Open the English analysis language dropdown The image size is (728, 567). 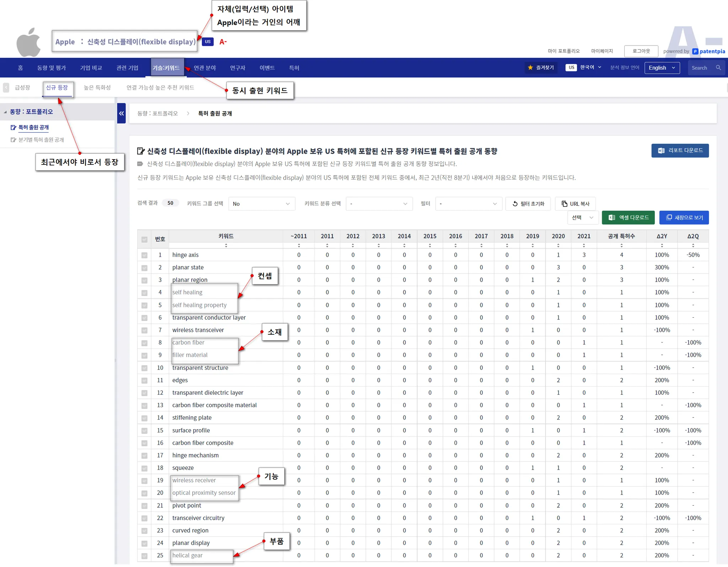pyautogui.click(x=662, y=67)
